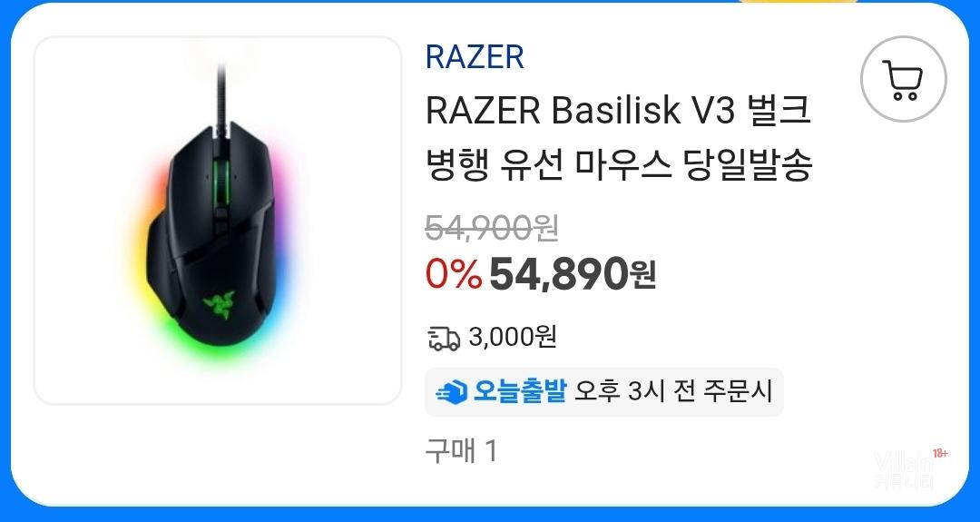Click the 3,000원 shipping fee text
This screenshot has height=522, width=980.
512,338
